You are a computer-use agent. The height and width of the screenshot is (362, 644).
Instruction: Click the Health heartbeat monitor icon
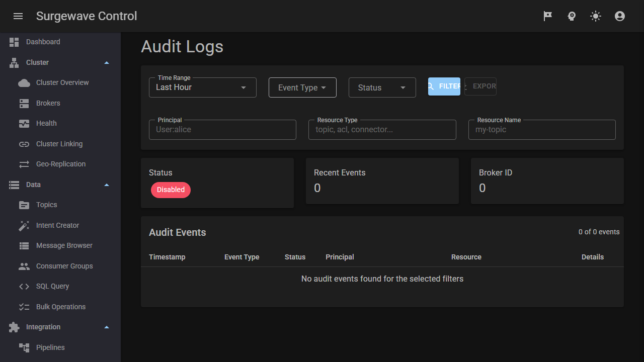(24, 124)
